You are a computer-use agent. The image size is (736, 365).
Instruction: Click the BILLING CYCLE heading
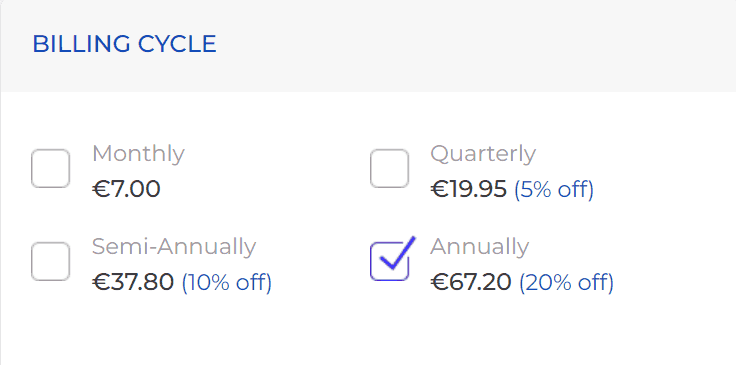(x=124, y=44)
